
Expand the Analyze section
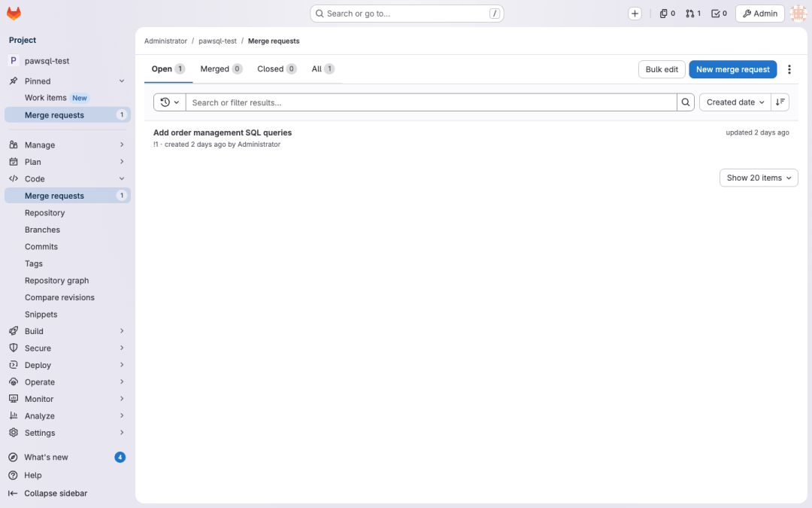pos(68,415)
